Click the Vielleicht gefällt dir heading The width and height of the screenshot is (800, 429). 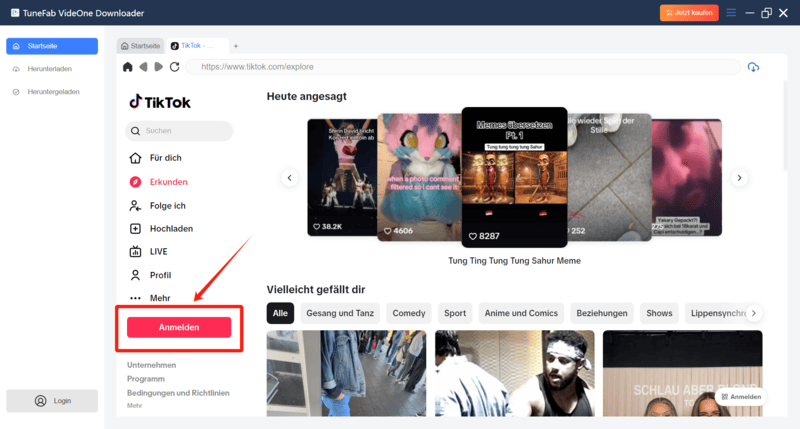[x=316, y=290]
